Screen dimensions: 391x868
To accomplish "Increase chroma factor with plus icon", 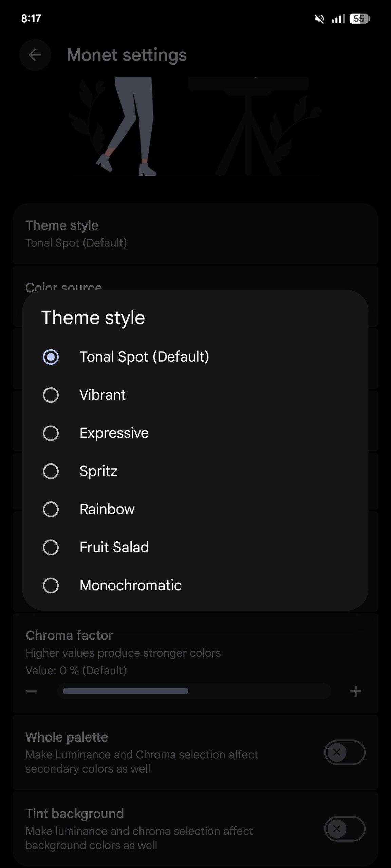I will pos(356,691).
